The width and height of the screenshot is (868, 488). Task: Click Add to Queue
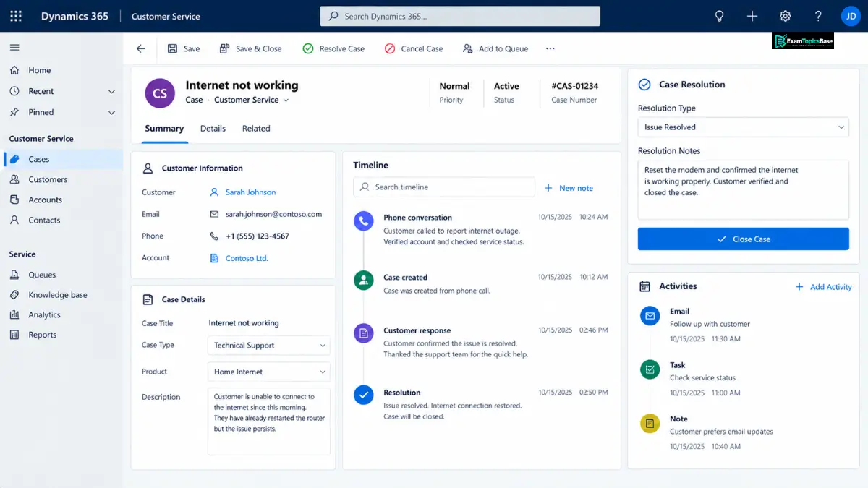click(495, 48)
